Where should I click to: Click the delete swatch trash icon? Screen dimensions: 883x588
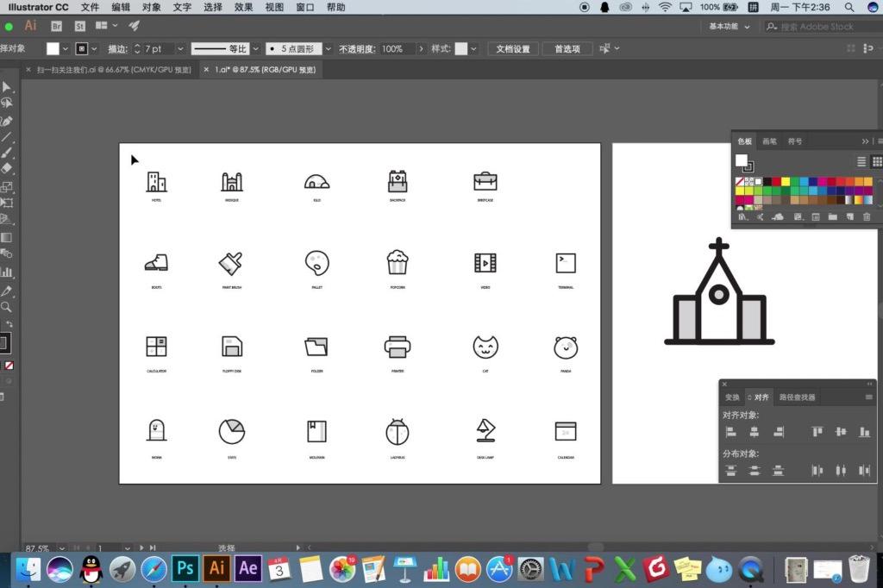pos(867,217)
